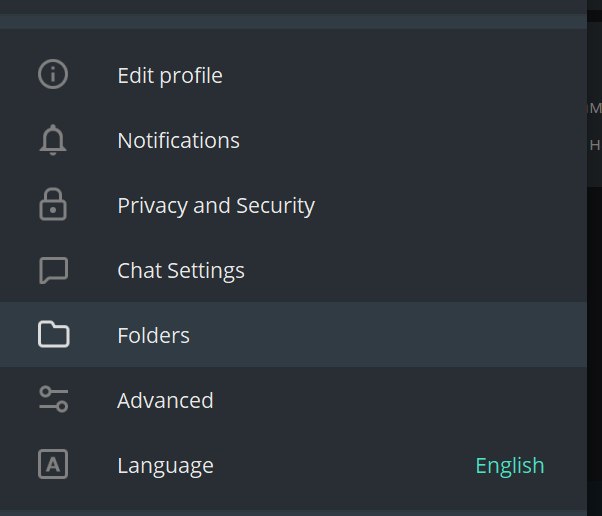This screenshot has height=516, width=602.
Task: Select the Privacy and Security label
Action: pos(216,206)
